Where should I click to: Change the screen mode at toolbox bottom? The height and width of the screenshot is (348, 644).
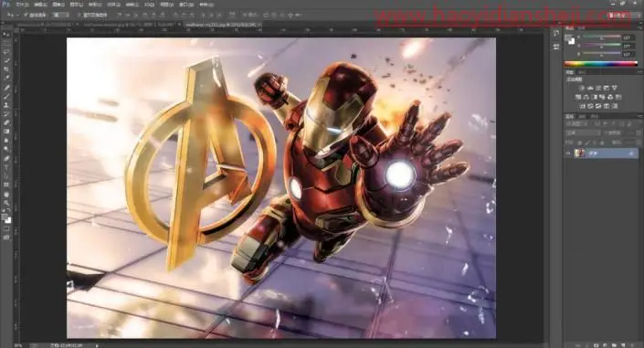pyautogui.click(x=6, y=237)
